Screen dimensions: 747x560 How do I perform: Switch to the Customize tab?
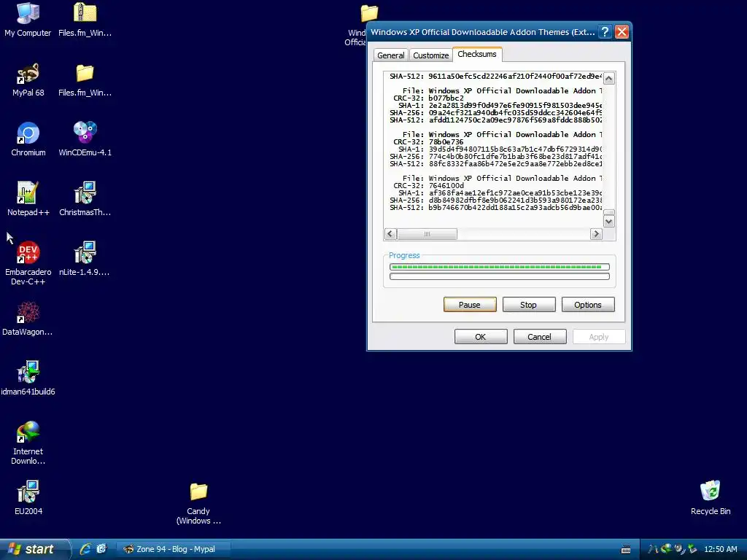(x=430, y=55)
